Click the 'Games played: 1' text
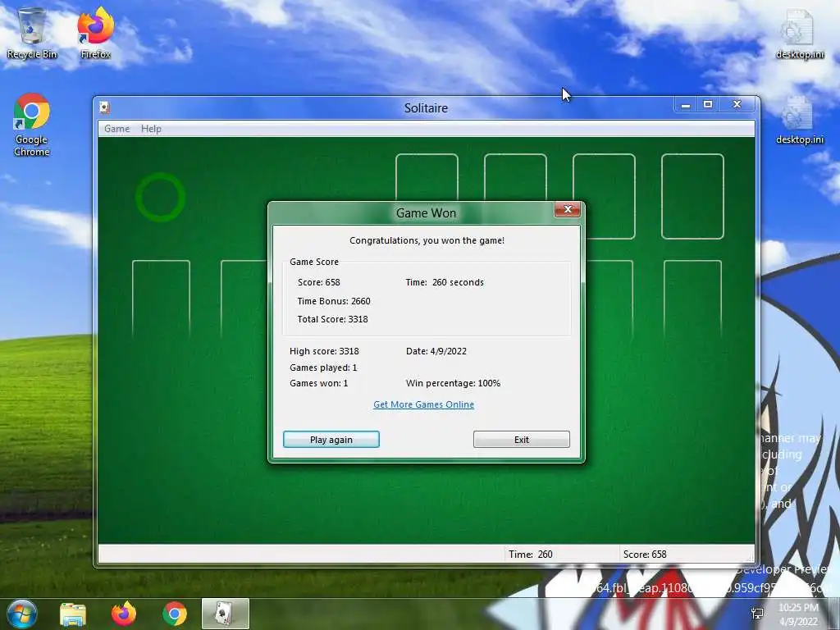Viewport: 840px width, 630px height. (x=323, y=367)
